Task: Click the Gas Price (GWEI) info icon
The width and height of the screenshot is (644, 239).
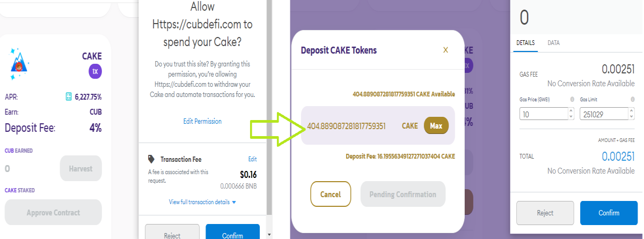Action: 572,100
